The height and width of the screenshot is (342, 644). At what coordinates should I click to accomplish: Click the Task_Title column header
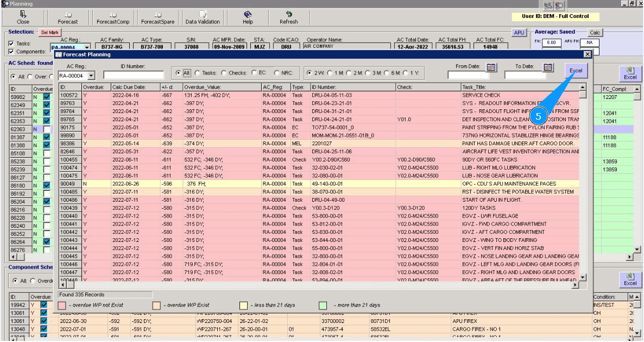(x=520, y=87)
